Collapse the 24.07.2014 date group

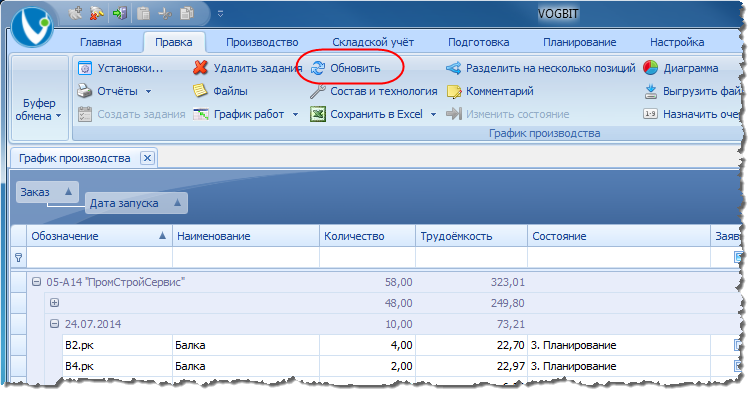[x=55, y=324]
